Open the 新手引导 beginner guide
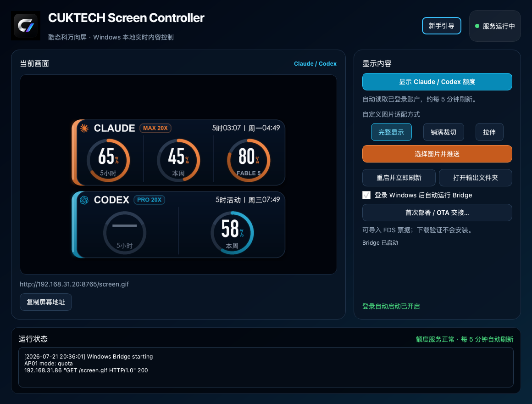The width and height of the screenshot is (532, 404). [441, 26]
